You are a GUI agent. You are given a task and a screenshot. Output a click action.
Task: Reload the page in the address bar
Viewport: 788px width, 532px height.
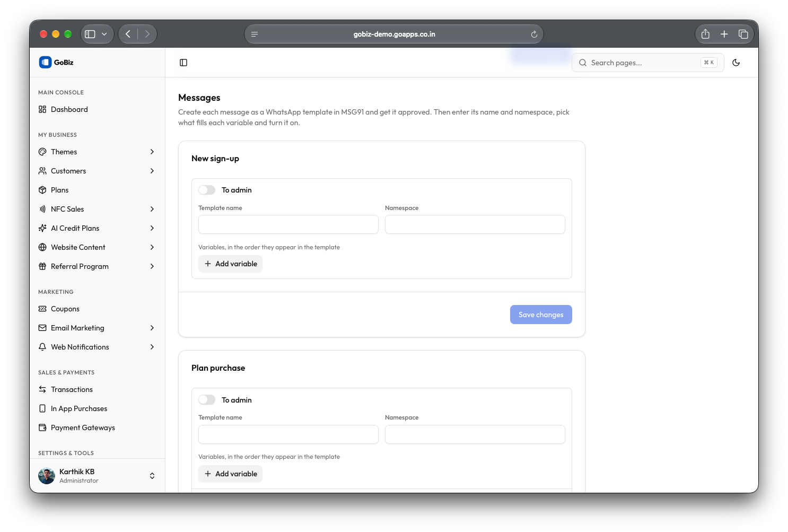click(534, 34)
